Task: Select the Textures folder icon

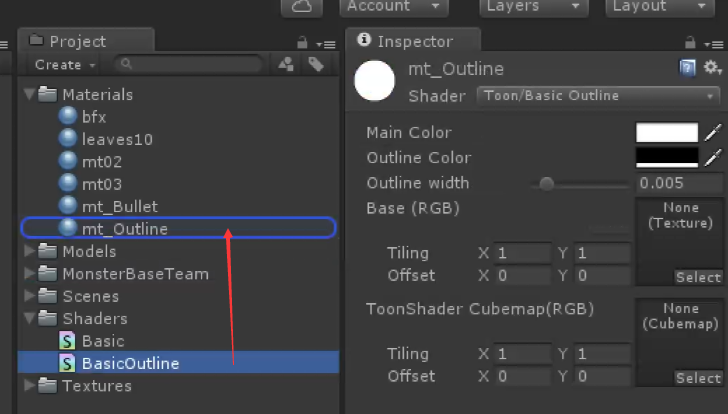Action: [47, 385]
